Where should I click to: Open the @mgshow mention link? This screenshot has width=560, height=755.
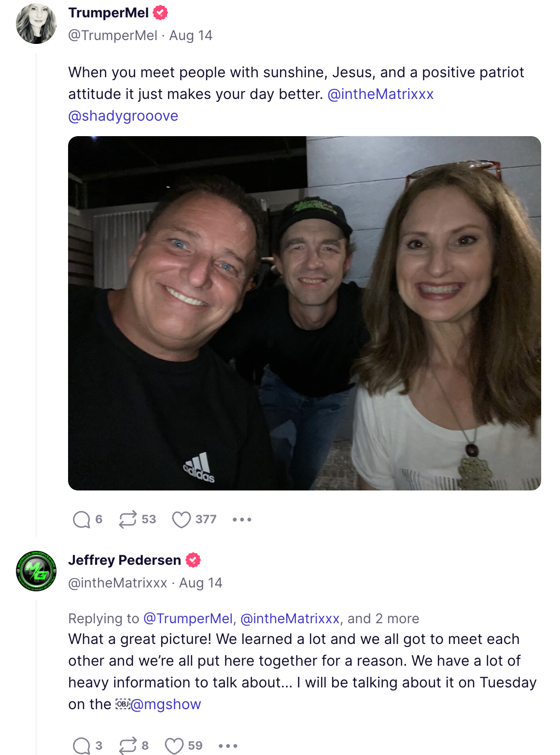(166, 704)
